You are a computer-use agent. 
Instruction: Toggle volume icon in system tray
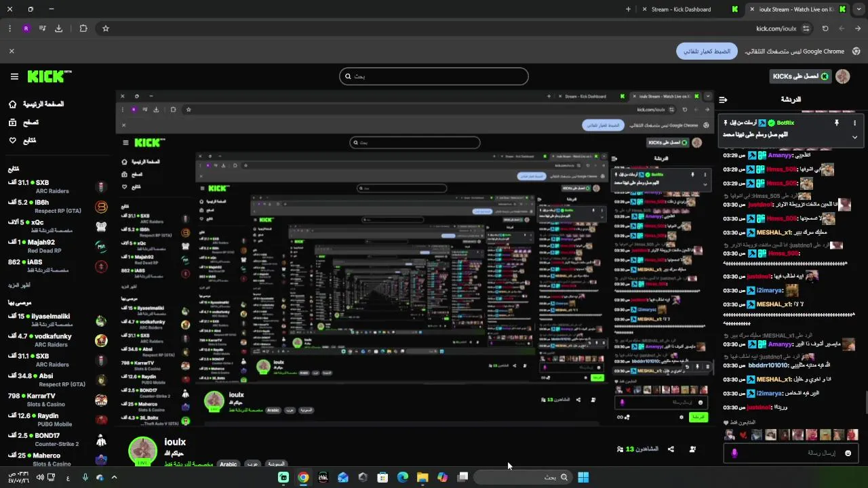39,477
